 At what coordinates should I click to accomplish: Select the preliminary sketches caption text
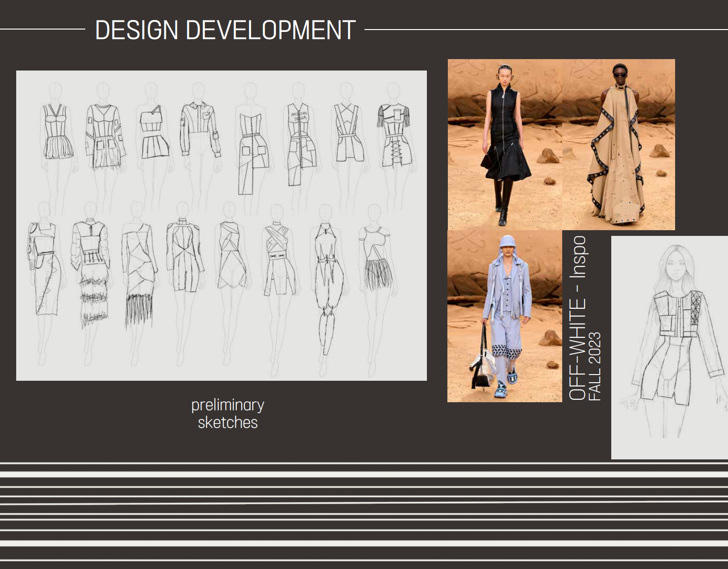pos(227,413)
